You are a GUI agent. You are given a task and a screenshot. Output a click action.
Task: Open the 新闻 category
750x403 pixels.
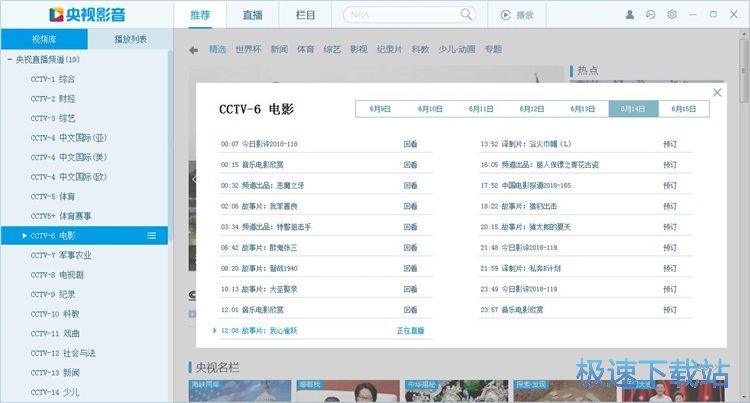point(279,49)
